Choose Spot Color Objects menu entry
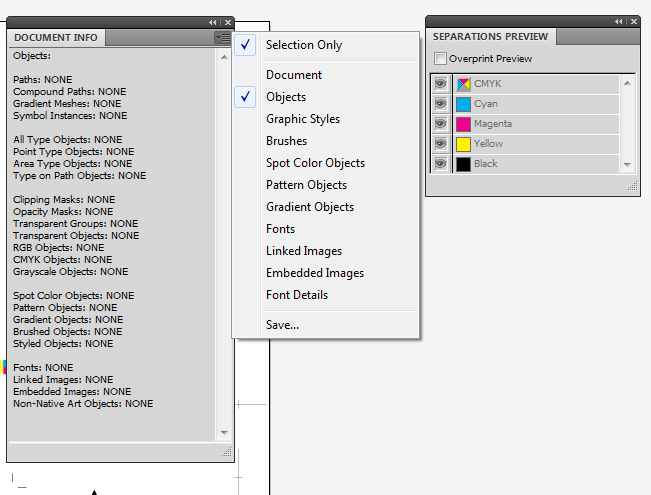This screenshot has height=495, width=651. 326,163
